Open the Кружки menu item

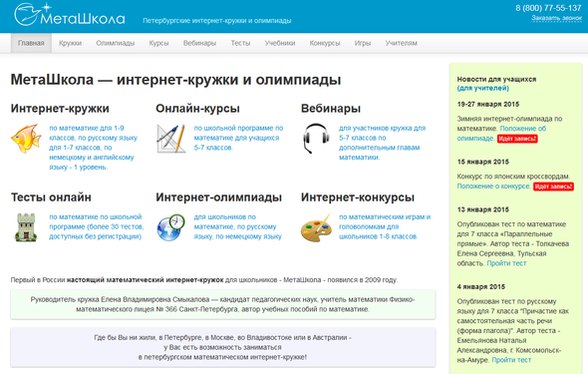[70, 43]
